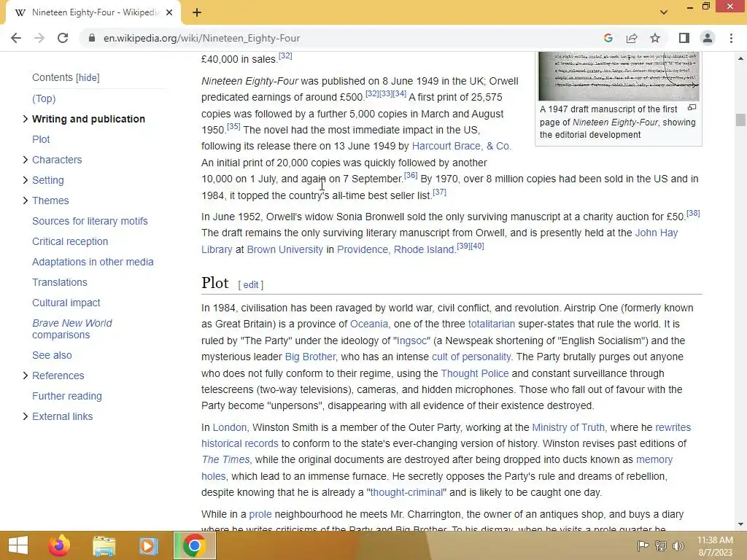Launch Firefox from the taskbar

59,545
